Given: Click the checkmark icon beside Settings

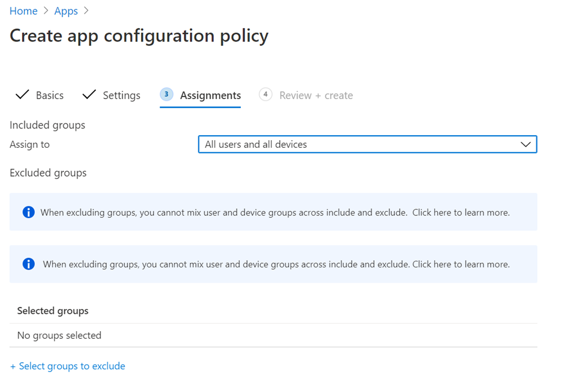Looking at the screenshot, I should click(x=89, y=95).
